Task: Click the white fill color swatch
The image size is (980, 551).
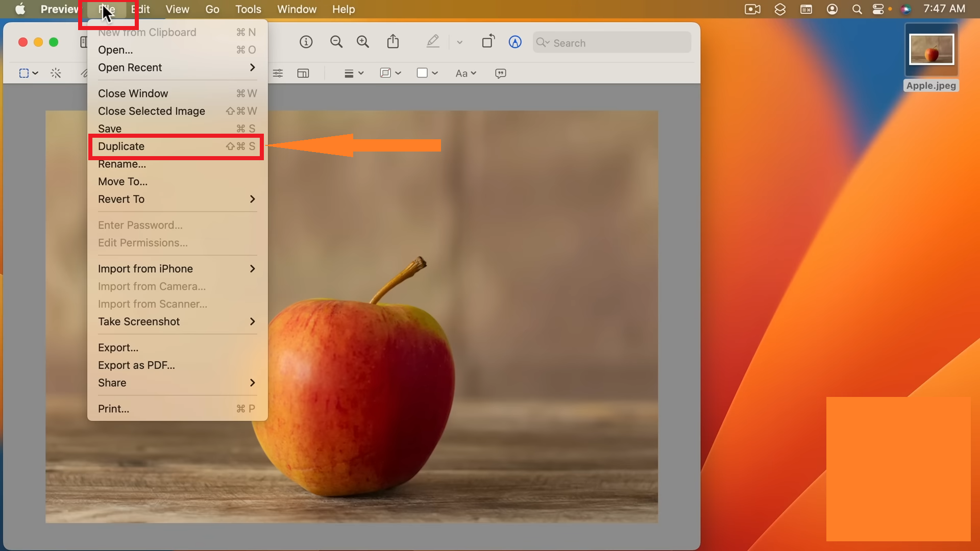Action: click(423, 73)
